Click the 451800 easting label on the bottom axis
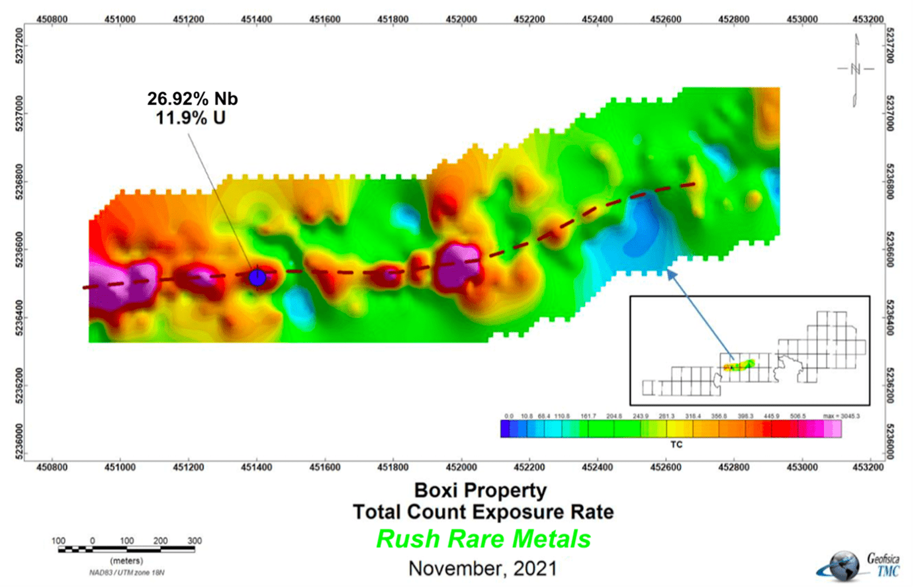 [393, 467]
